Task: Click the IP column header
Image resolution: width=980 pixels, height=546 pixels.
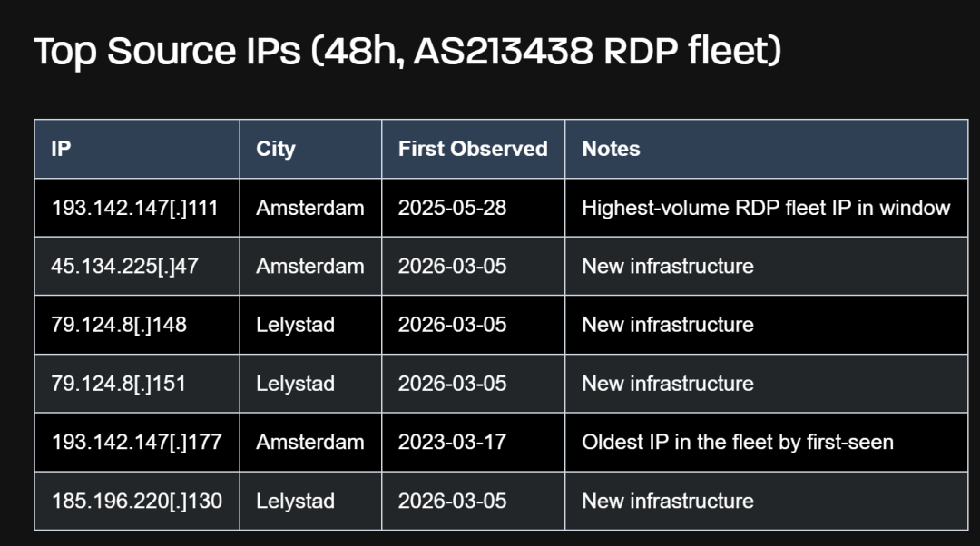Action: coord(61,149)
